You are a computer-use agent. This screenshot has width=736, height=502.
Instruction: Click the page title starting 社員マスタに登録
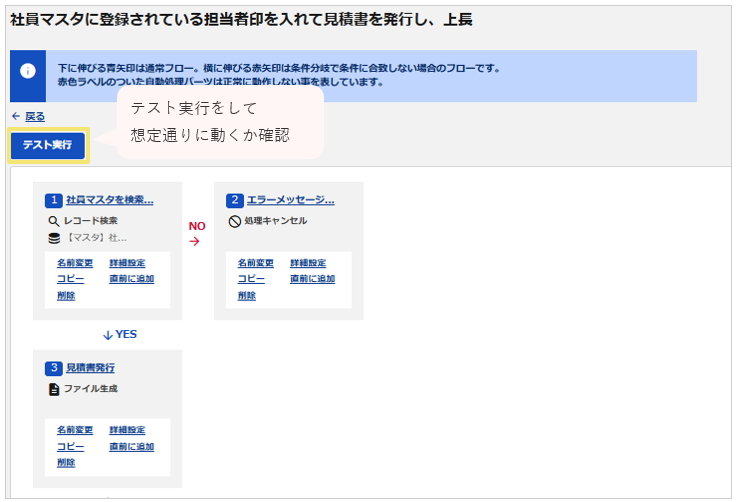[241, 20]
